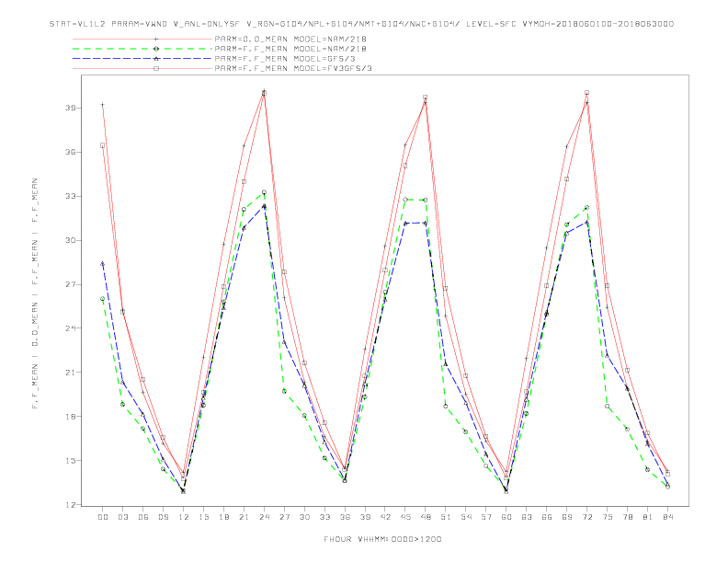Image resolution: width=728 pixels, height=563 pixels.
Task: Click the y-axis tick label 12
Action: click(71, 504)
